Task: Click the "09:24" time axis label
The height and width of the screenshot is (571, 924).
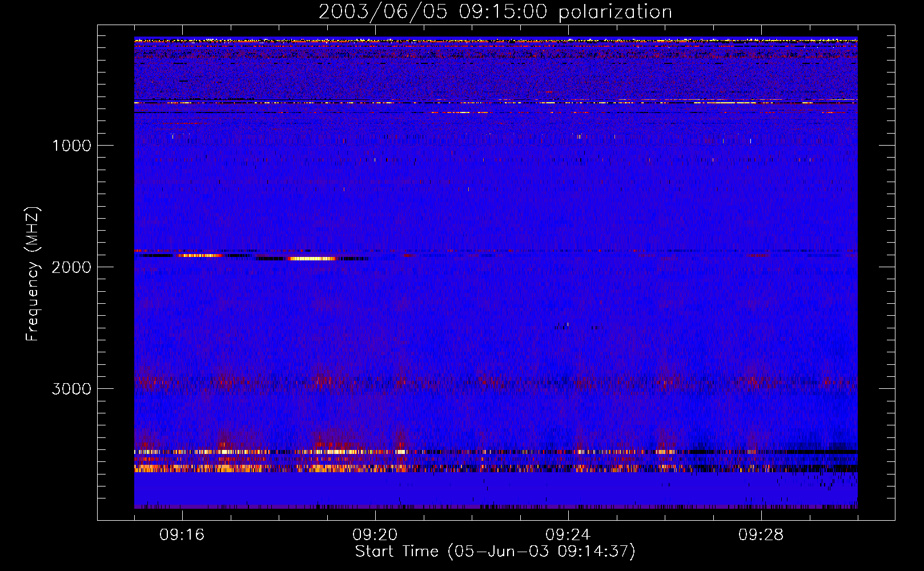Action: [568, 535]
